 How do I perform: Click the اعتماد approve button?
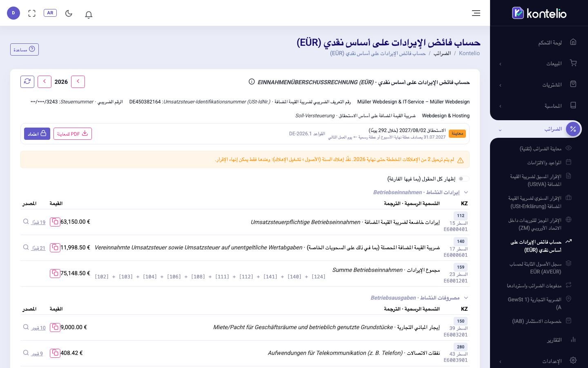[x=37, y=134]
